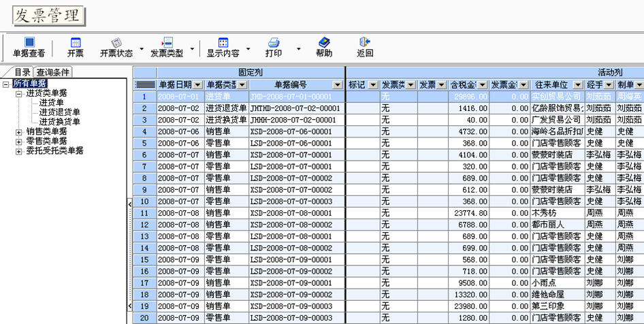Collapse the 进货类单据 tree node
This screenshot has width=644, height=324.
[18, 93]
